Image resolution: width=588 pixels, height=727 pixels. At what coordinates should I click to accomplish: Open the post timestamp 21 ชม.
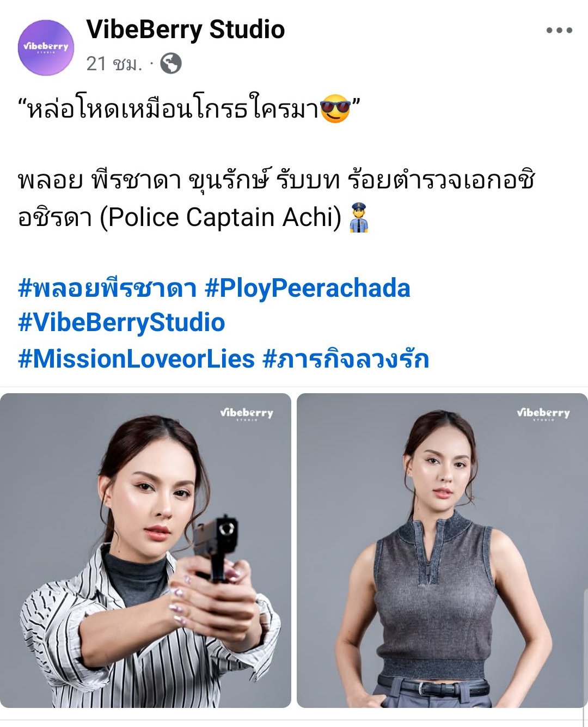point(114,64)
